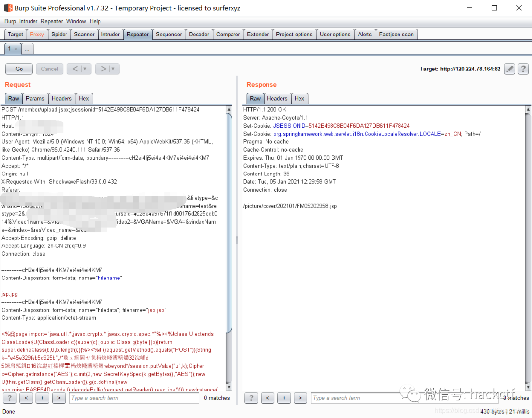This screenshot has height=418, width=532.
Task: Click the plus button in request search
Action: 42,398
